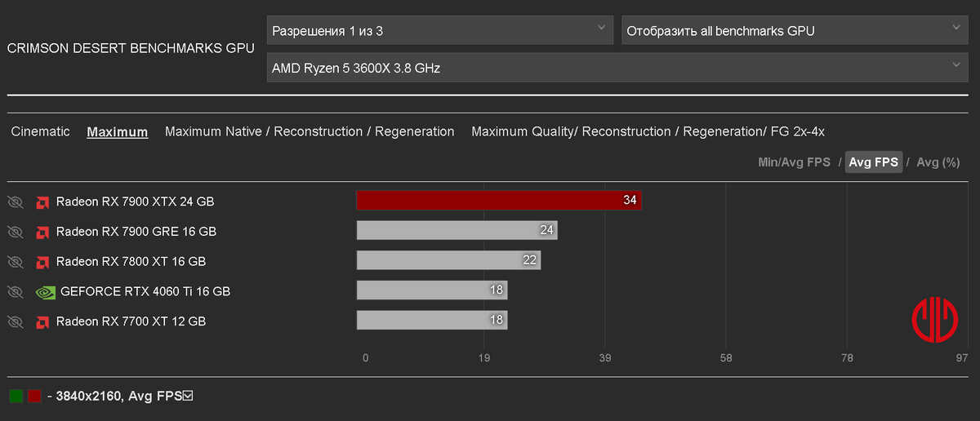Click the RTX 4060 Ti bar
Viewport: 980px width, 421px height.
point(432,290)
